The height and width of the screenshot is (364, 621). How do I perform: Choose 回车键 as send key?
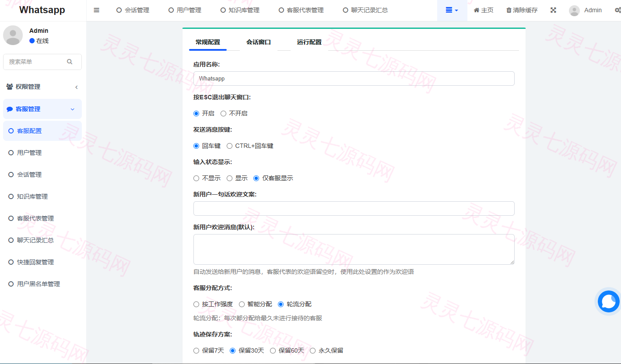(x=196, y=146)
